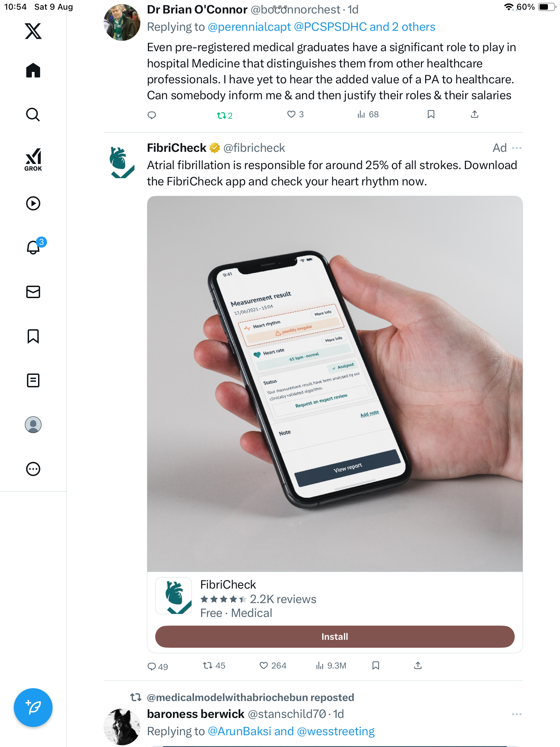Open direct messages envelope icon
The width and height of the screenshot is (560, 747).
(33, 292)
